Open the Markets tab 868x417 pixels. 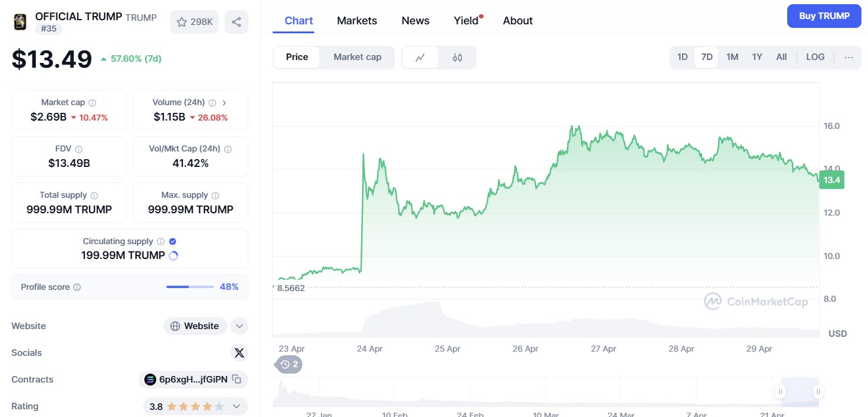pos(356,21)
